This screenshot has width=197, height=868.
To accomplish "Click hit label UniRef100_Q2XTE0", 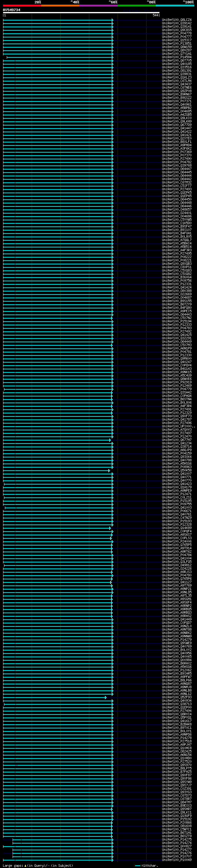I will click(177, 139).
